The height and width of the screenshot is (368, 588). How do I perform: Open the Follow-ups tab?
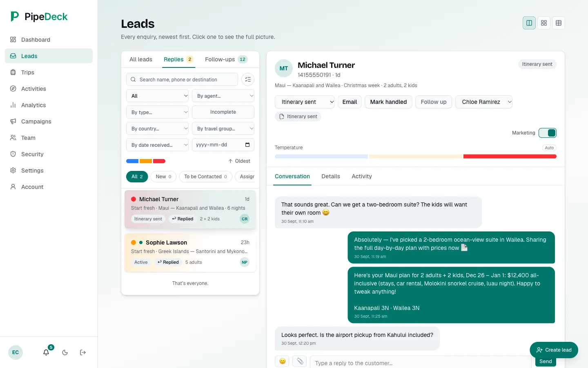[226, 59]
